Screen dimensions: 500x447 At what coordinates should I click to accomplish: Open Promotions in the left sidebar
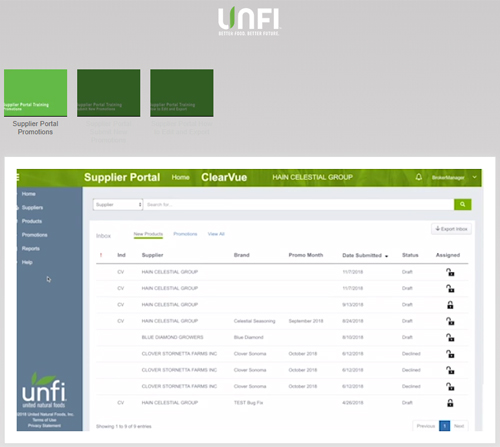click(x=34, y=235)
